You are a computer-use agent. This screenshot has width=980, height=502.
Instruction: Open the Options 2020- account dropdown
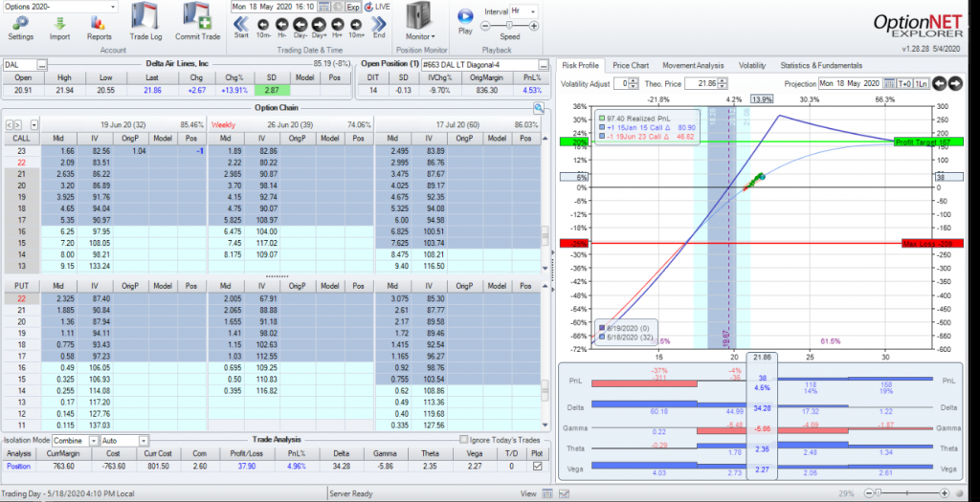[x=60, y=7]
